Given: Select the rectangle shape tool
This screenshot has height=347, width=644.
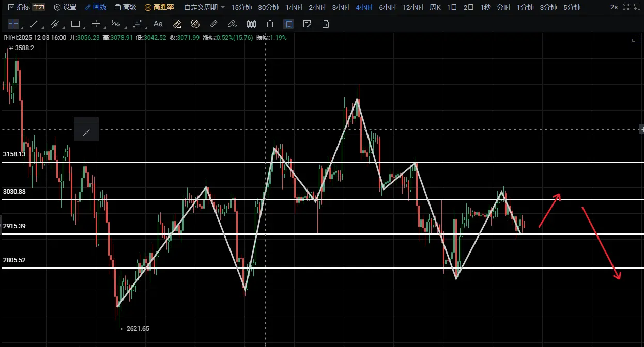Looking at the screenshot, I should click(x=75, y=24).
